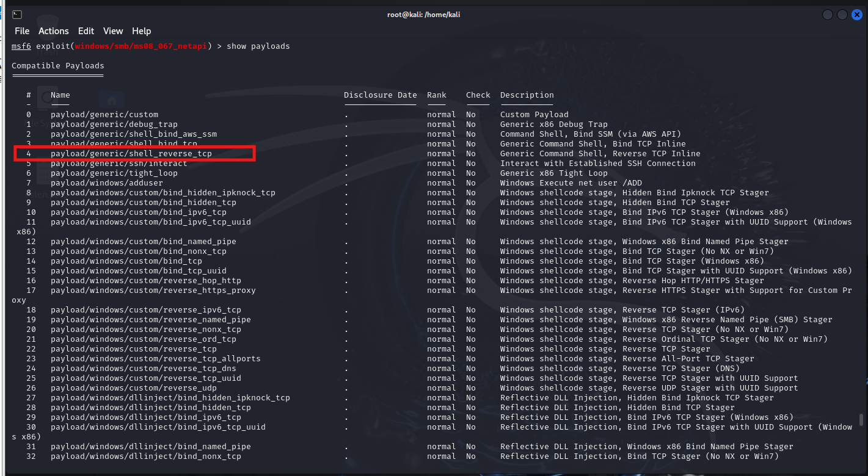The height and width of the screenshot is (476, 868).
Task: Open the Help menu
Action: [141, 31]
